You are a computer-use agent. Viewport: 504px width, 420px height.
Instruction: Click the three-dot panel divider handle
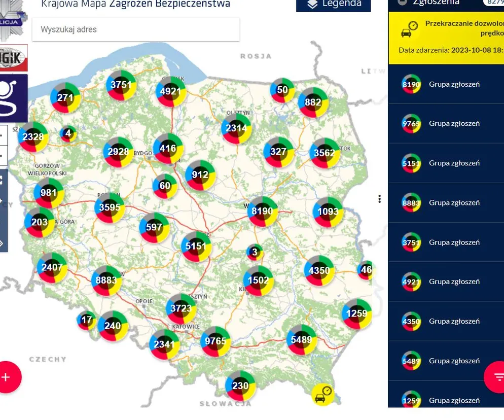380,199
